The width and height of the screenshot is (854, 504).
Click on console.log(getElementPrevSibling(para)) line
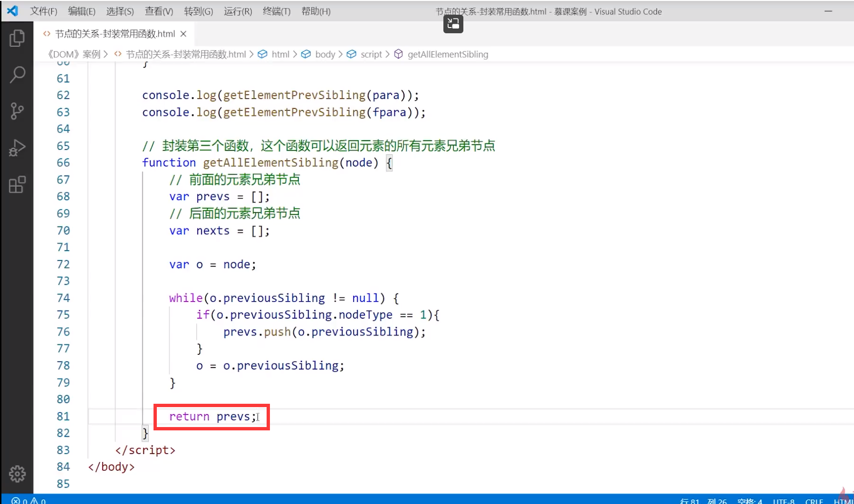280,95
